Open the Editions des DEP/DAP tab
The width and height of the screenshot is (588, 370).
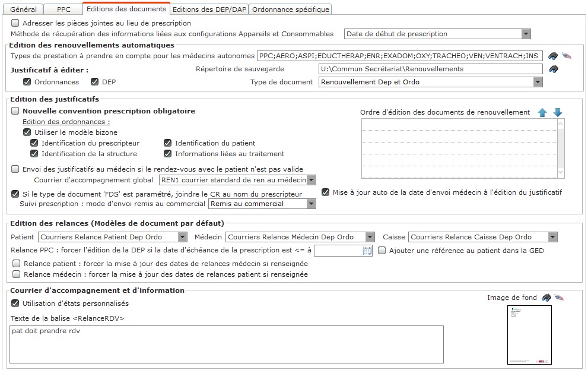[209, 10]
